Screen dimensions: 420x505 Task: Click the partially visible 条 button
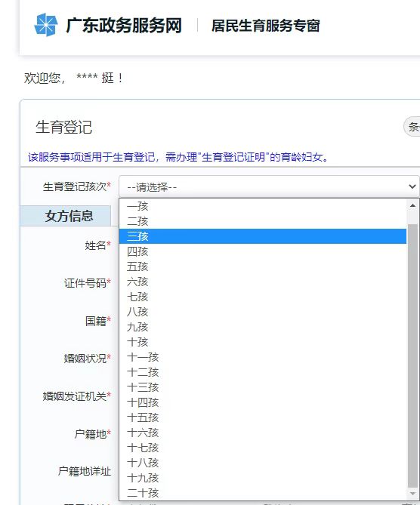(412, 127)
